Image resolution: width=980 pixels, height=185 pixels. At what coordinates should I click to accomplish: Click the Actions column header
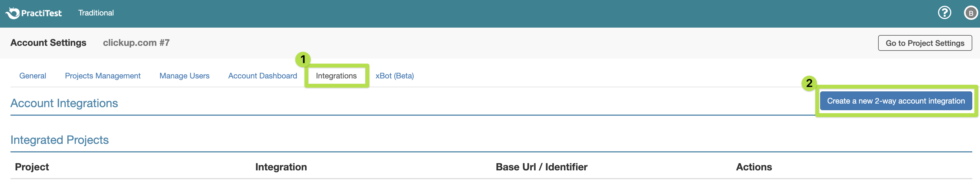point(754,167)
